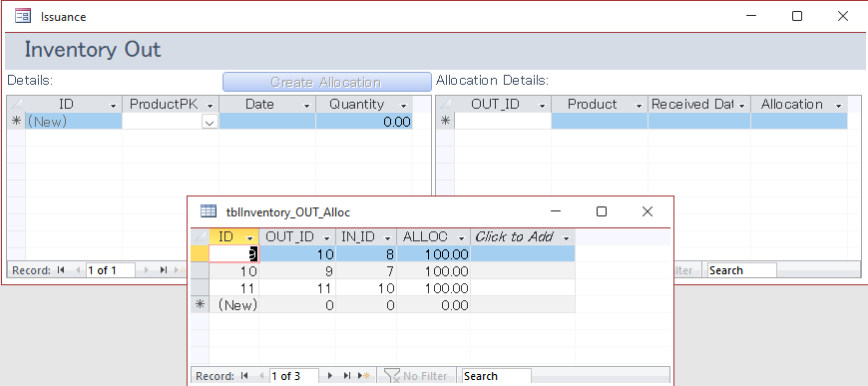Image resolution: width=868 pixels, height=386 pixels.
Task: Click the IN_ID cell showing 7
Action: 366,271
